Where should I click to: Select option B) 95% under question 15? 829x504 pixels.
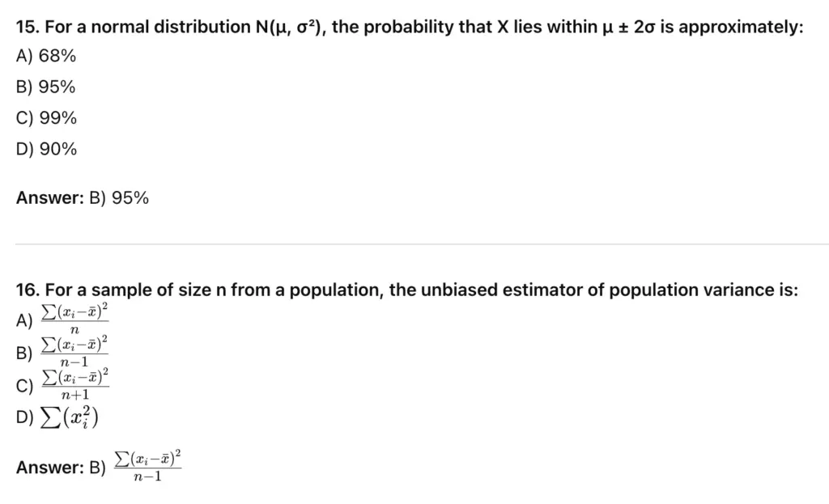click(46, 87)
